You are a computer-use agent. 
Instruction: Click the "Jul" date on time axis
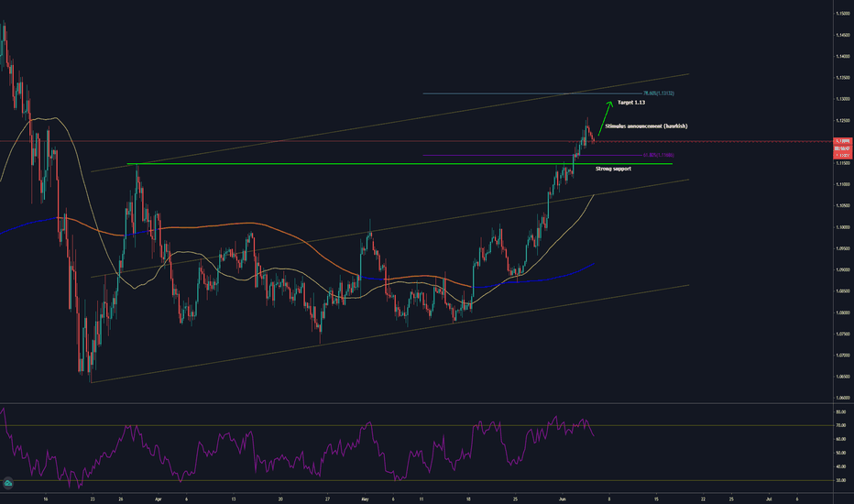tap(769, 499)
